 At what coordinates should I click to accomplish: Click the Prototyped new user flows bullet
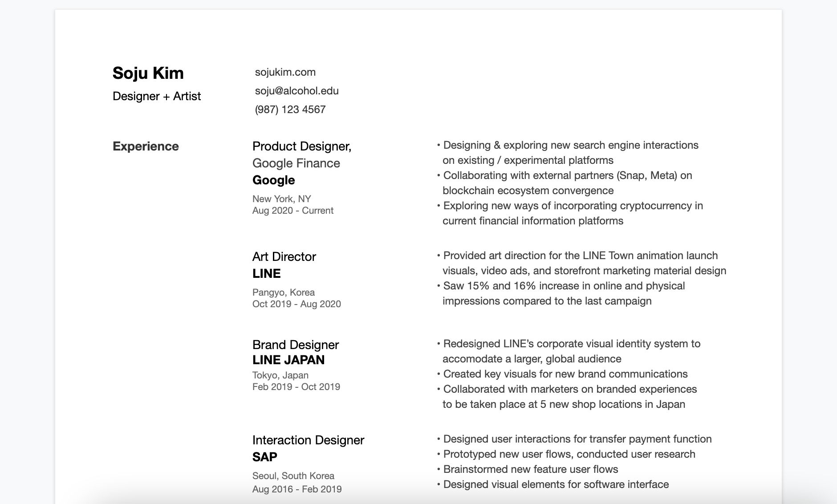click(566, 454)
